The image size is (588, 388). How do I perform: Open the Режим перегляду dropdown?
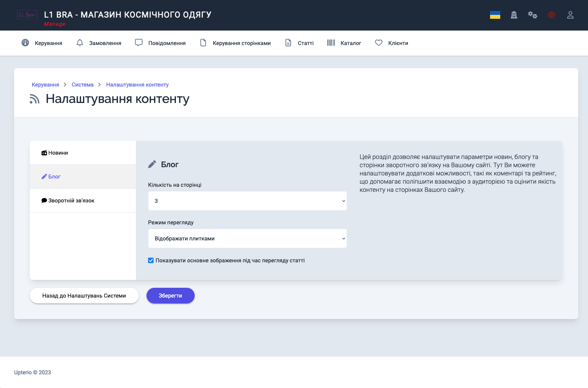click(x=248, y=238)
